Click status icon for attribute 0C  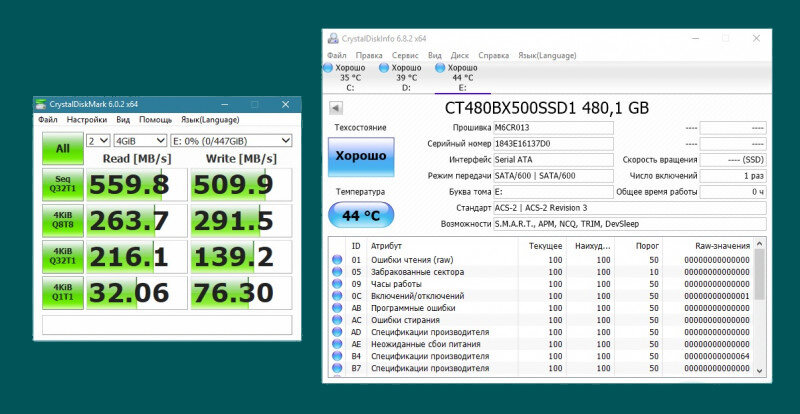pos(337,296)
